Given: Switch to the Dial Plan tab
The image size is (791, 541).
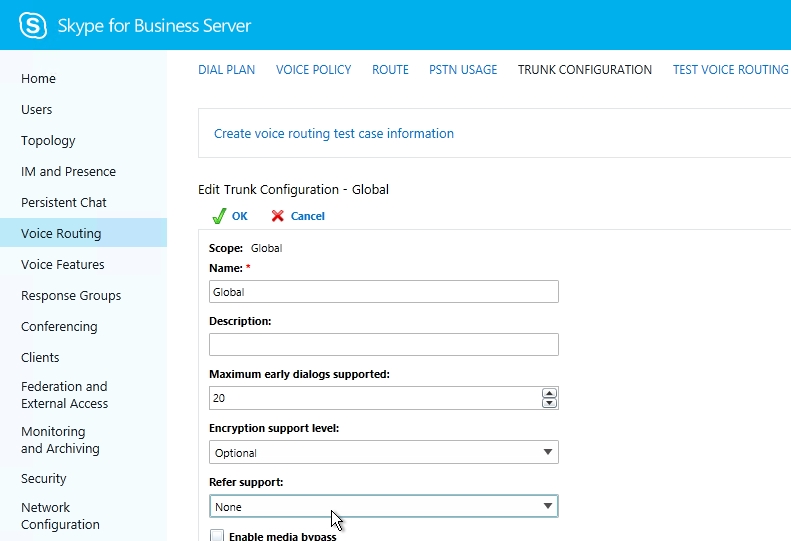Looking at the screenshot, I should tap(226, 70).
